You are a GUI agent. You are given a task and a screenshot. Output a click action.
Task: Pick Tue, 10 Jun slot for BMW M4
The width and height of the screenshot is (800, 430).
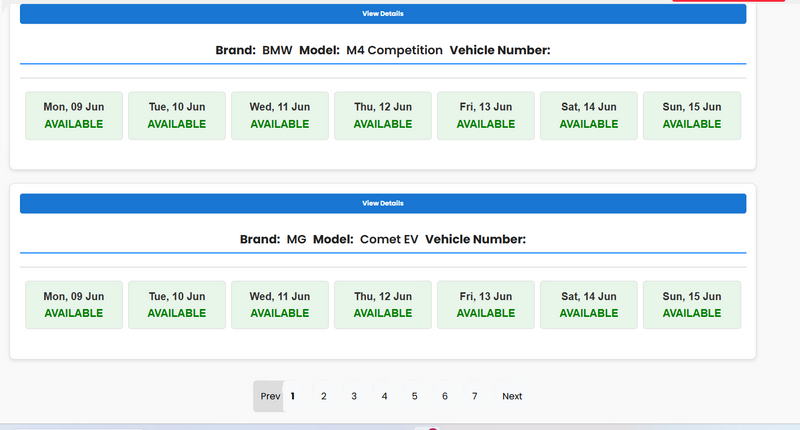click(x=177, y=116)
